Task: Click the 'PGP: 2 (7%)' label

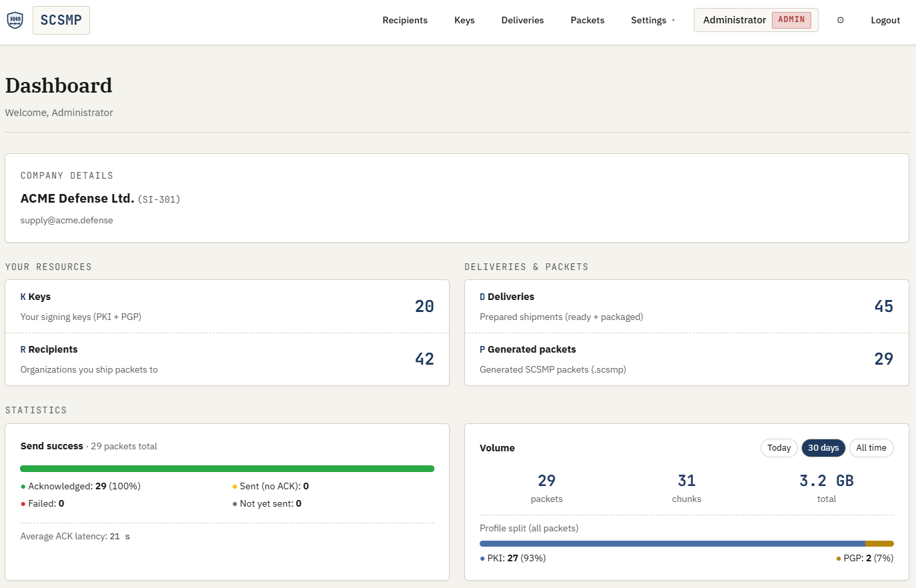Action: (x=869, y=559)
